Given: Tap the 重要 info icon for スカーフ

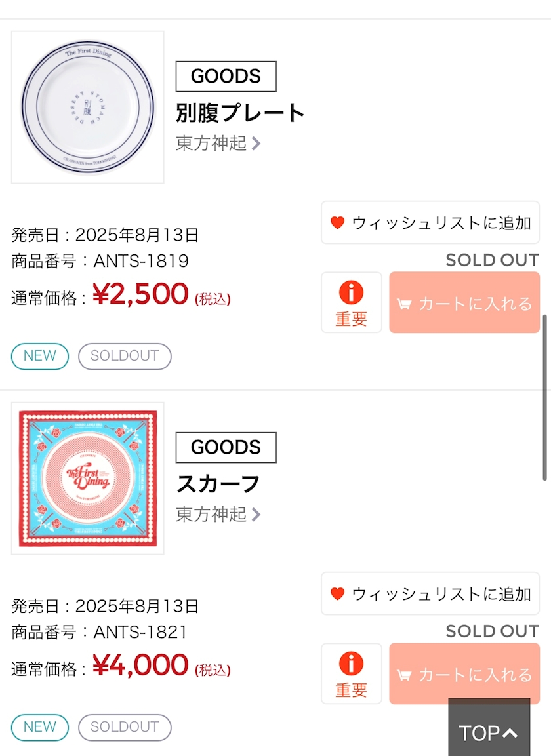Looking at the screenshot, I should tap(351, 664).
